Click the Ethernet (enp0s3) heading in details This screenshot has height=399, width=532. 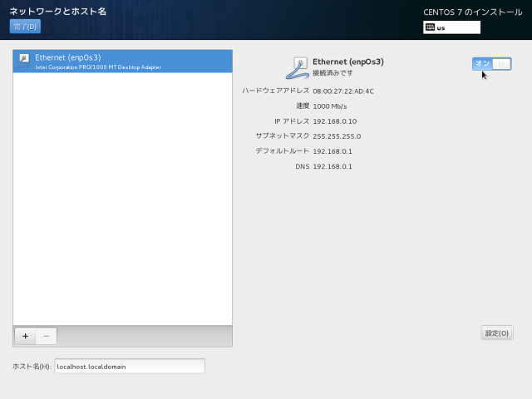[347, 62]
